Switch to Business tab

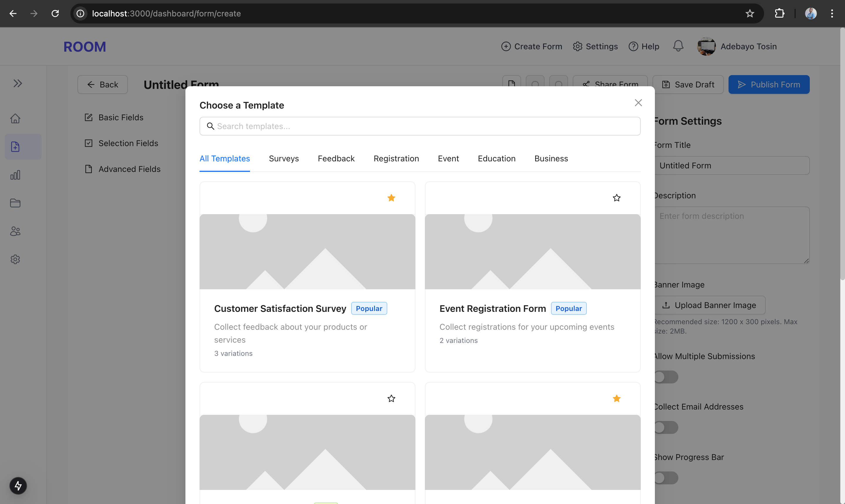551,159
